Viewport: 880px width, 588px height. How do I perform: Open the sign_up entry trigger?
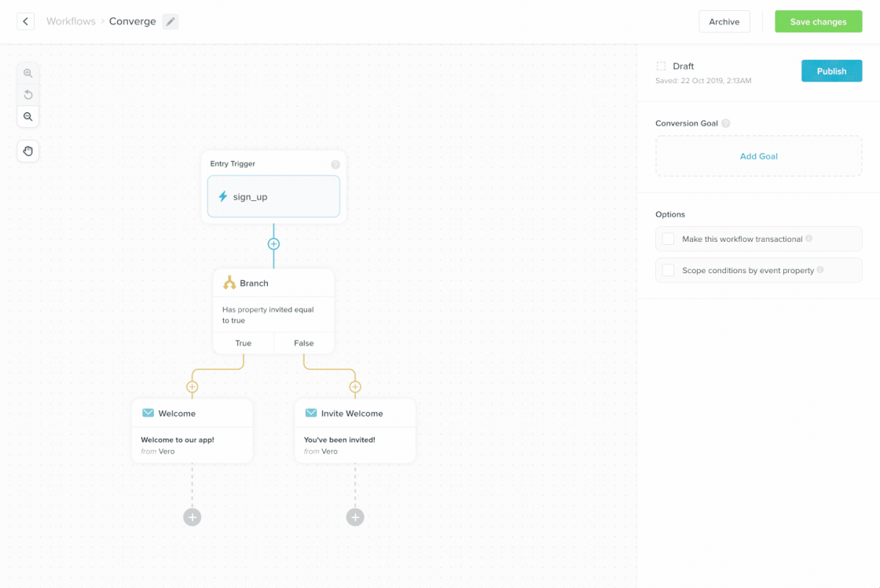pos(273,196)
